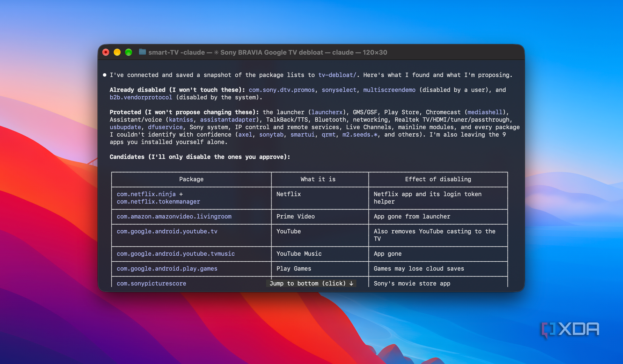The image size is (623, 364).
Task: Click the Package column header
Action: coord(191,179)
